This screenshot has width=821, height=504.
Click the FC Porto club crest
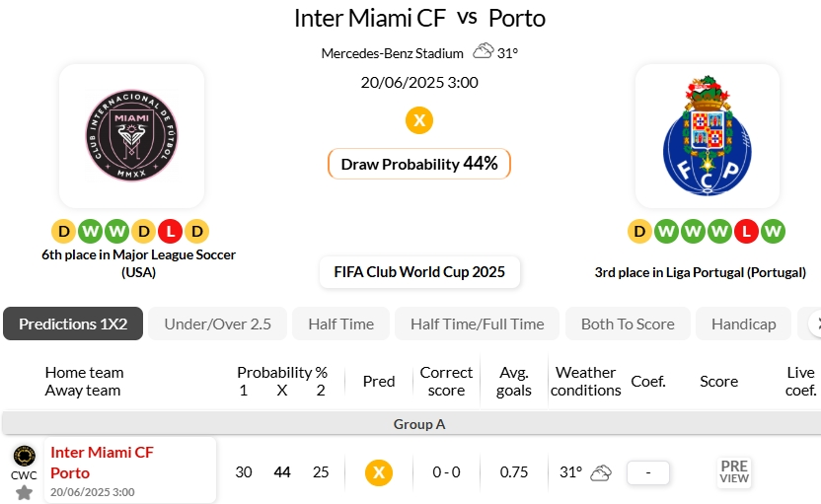[707, 136]
